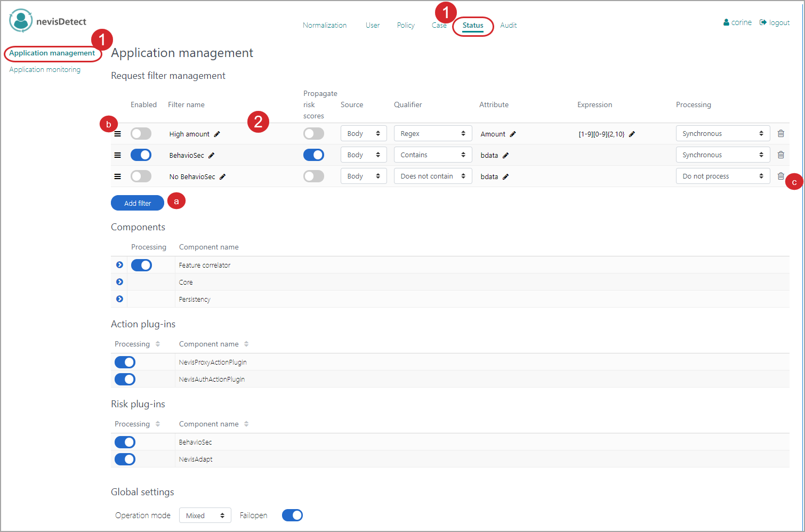Click the logout link
The image size is (805, 532).
click(775, 22)
